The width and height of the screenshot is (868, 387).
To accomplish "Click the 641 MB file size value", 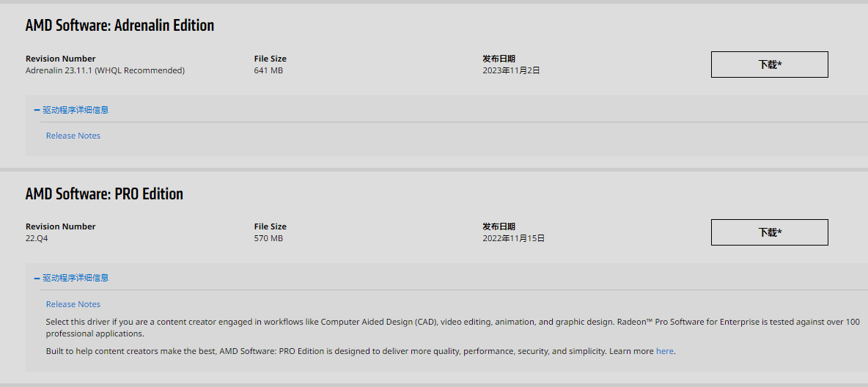I will click(x=268, y=70).
